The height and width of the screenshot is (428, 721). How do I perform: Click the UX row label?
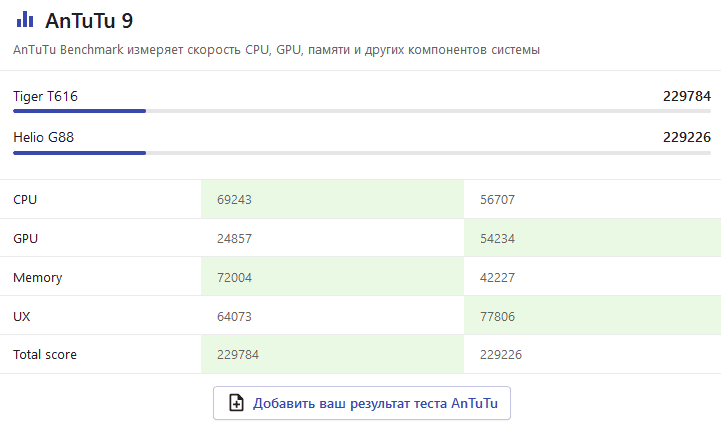click(x=22, y=316)
